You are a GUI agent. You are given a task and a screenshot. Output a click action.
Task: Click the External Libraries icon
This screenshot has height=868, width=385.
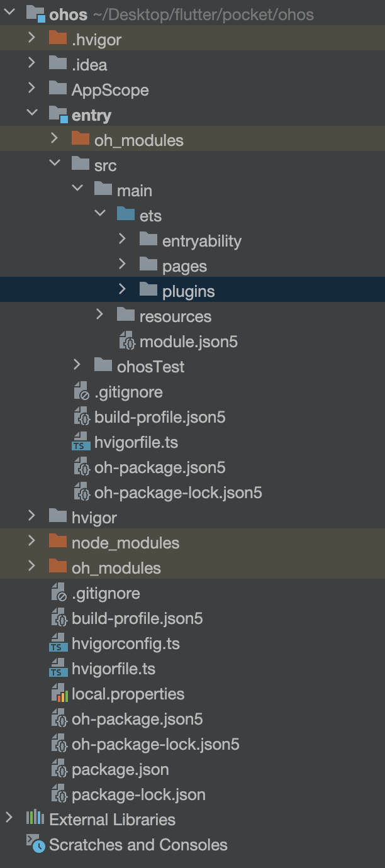[35, 819]
